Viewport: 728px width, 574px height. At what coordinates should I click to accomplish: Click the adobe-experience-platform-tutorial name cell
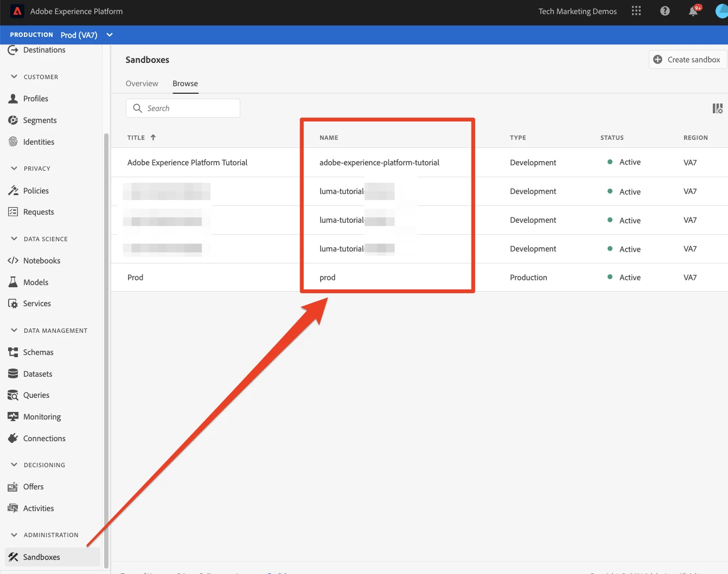point(379,163)
